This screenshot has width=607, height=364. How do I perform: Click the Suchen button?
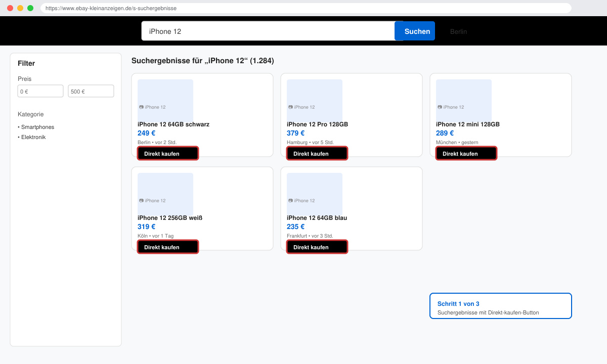415,31
